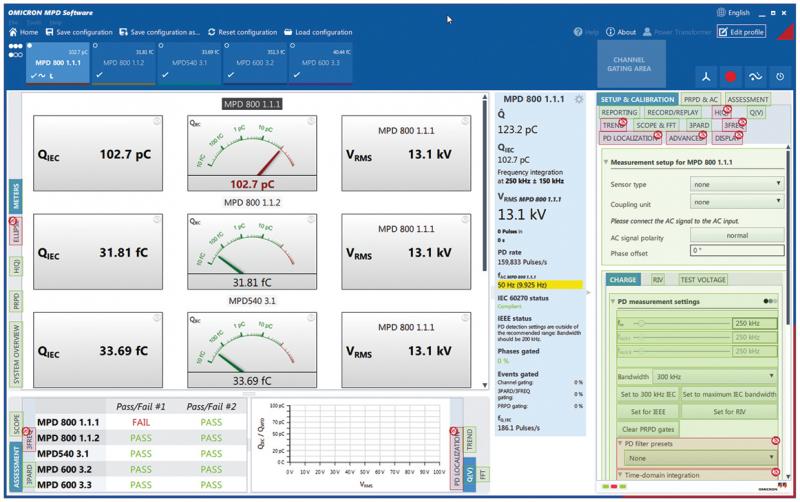The width and height of the screenshot is (800, 502).
Task: Collapse the Measurement setup for MPD 800 1.1.1 section
Action: coord(606,162)
